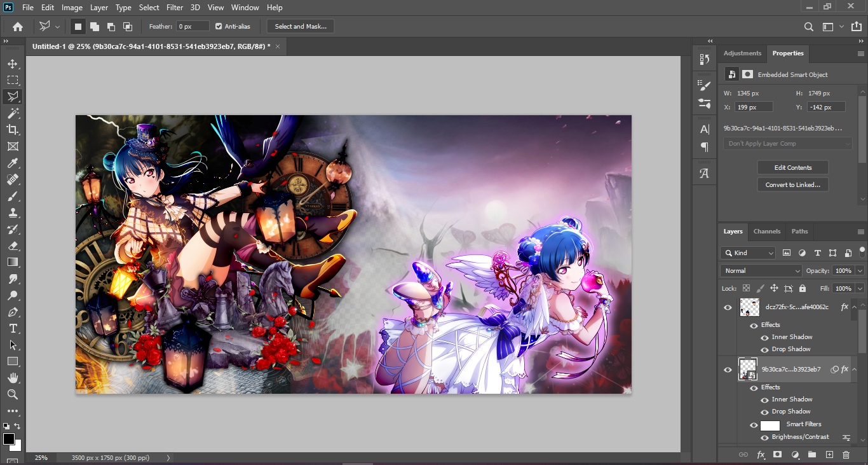Collapse effects of 9b30ca7c...b3923eb7 layer
This screenshot has width=868, height=465.
[x=855, y=369]
